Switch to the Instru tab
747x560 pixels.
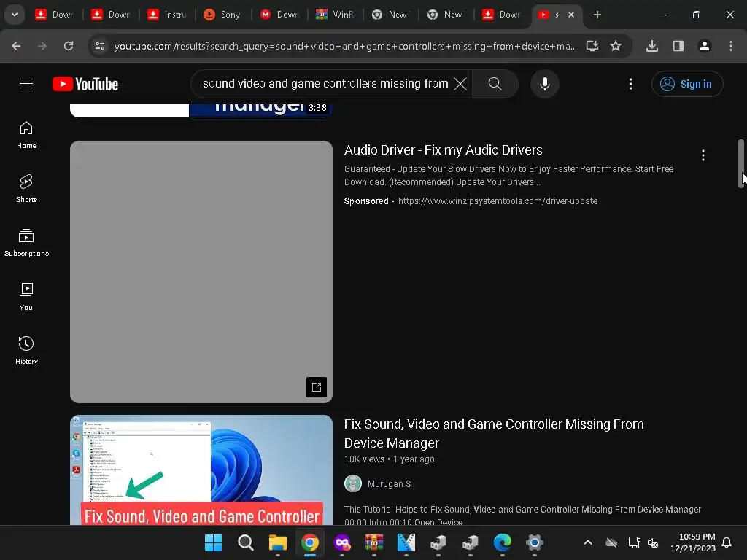click(167, 15)
